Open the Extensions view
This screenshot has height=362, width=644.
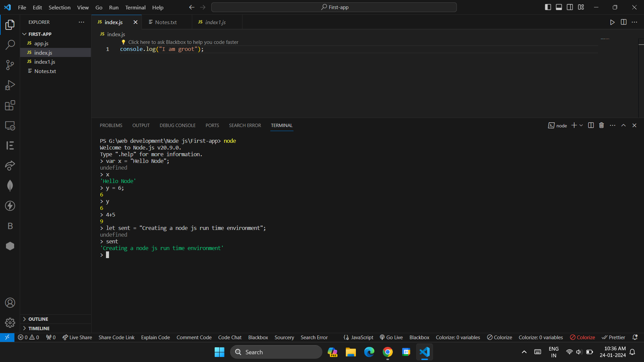point(10,105)
